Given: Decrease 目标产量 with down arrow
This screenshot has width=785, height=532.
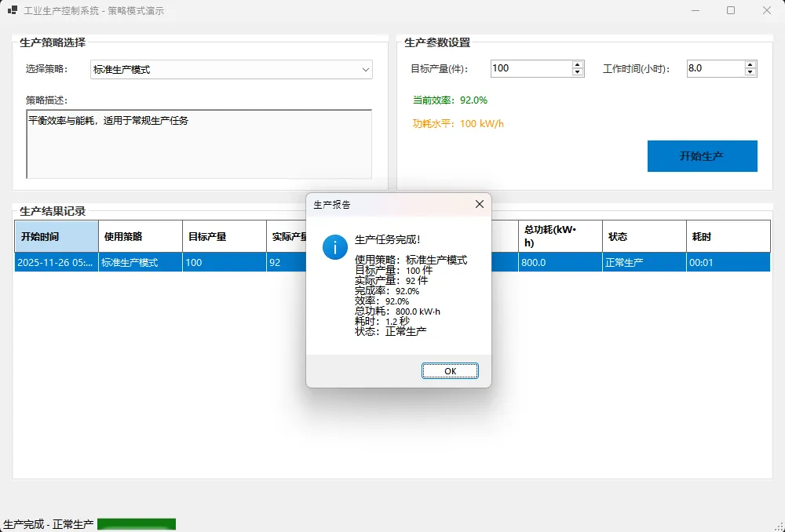Looking at the screenshot, I should (578, 72).
